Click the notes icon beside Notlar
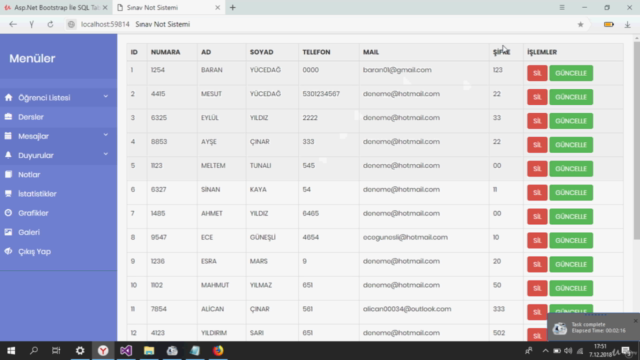640x360 pixels. (x=9, y=174)
